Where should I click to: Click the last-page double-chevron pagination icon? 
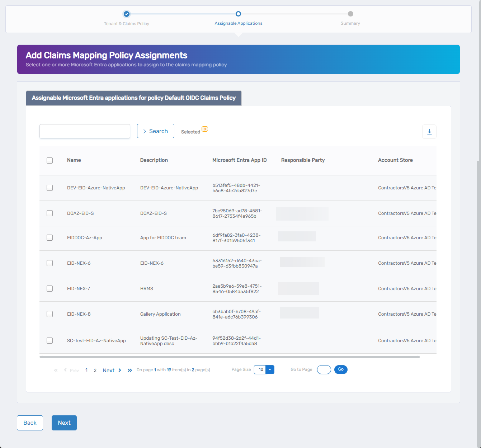[x=129, y=370]
